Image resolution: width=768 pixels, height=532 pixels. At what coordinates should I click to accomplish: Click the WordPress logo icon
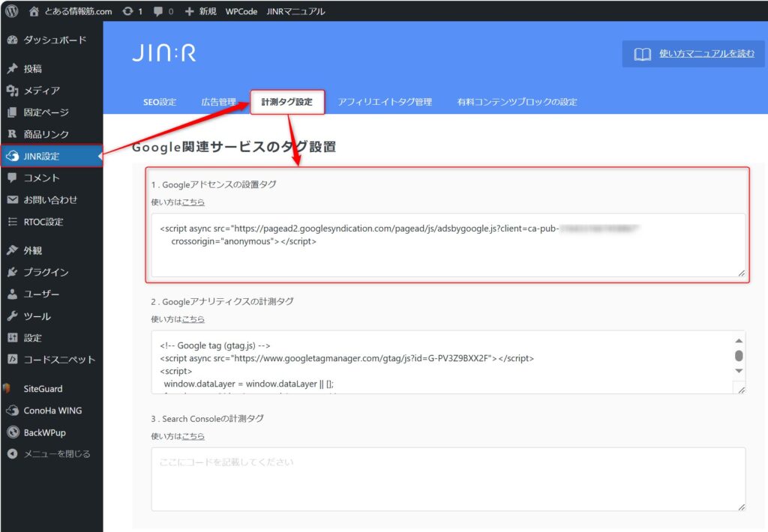pyautogui.click(x=12, y=10)
